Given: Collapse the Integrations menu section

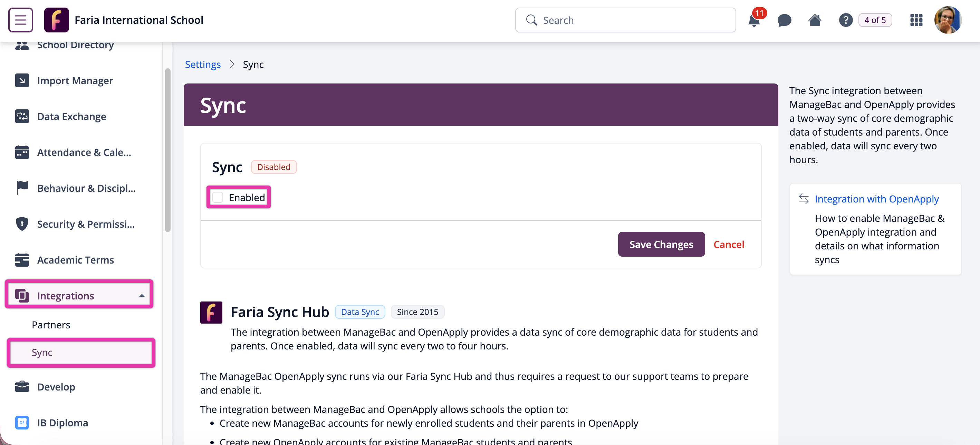Looking at the screenshot, I should tap(142, 296).
